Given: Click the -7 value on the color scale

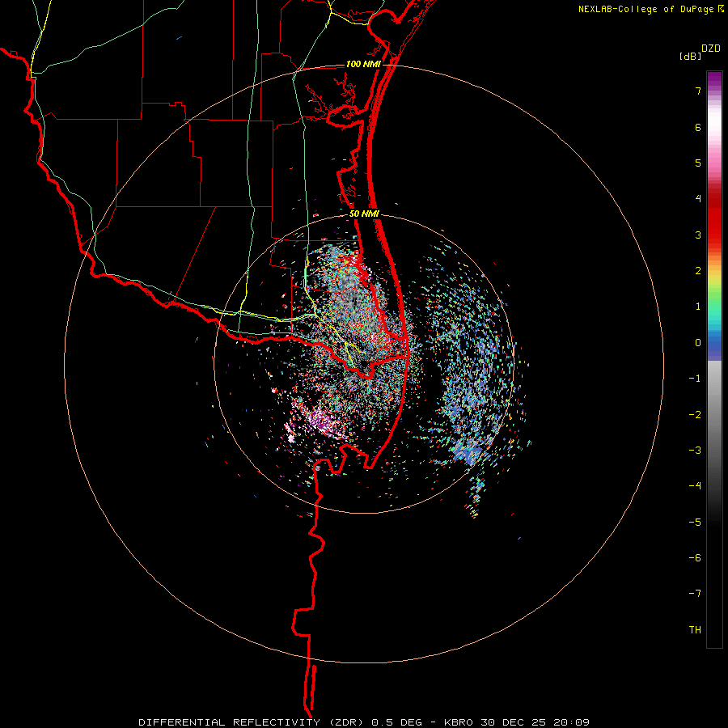Looking at the screenshot, I should (x=695, y=594).
